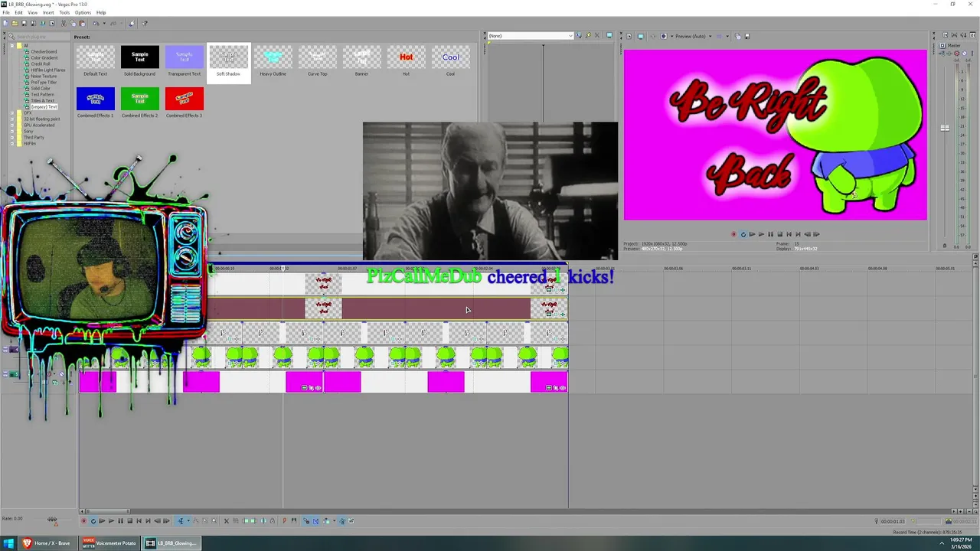The width and height of the screenshot is (980, 551).
Task: Toggle Loop Playback under the video preview
Action: [x=743, y=234]
